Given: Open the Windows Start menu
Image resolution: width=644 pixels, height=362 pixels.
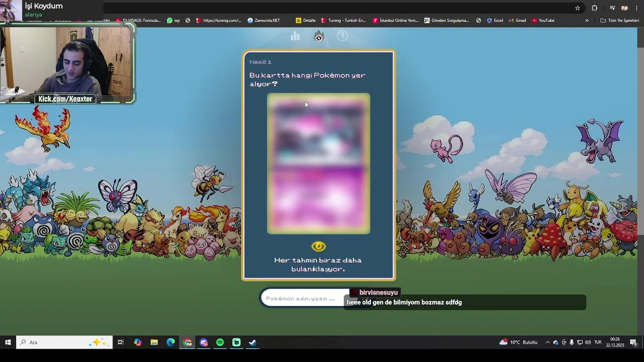Looking at the screenshot, I should 8,342.
